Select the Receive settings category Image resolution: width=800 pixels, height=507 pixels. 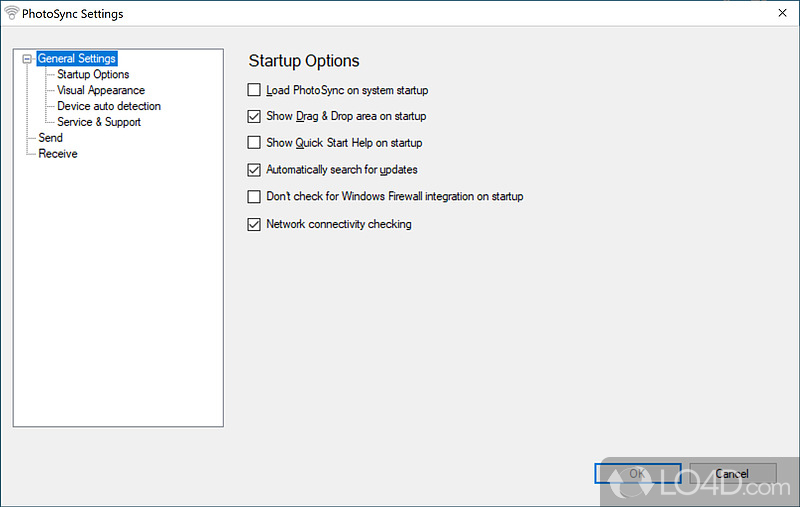coord(58,154)
